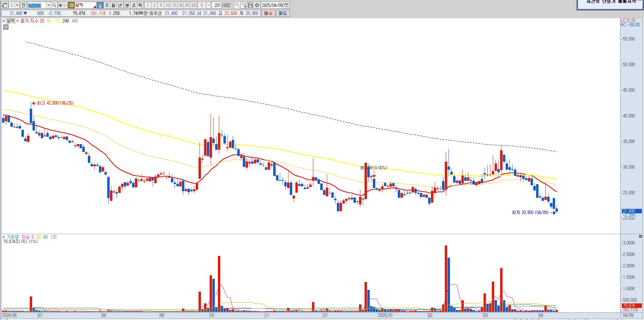Select tick 틱 period
The image size is (644, 320).
pyautogui.click(x=140, y=5)
